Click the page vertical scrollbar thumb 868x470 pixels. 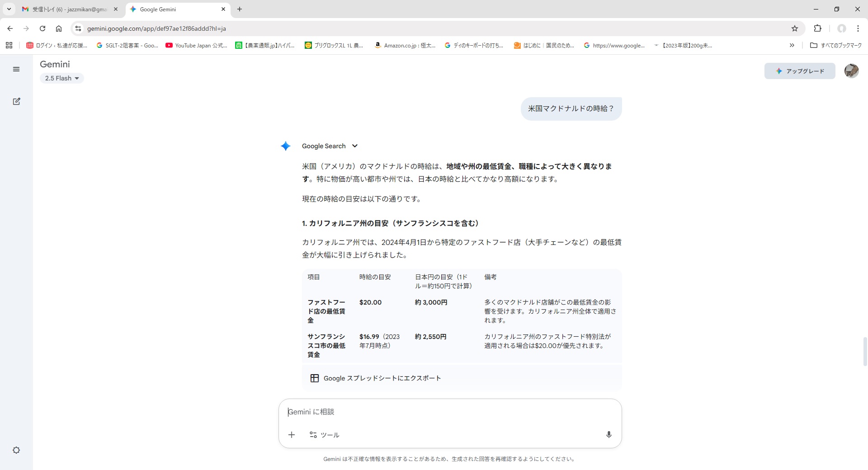[x=865, y=351]
